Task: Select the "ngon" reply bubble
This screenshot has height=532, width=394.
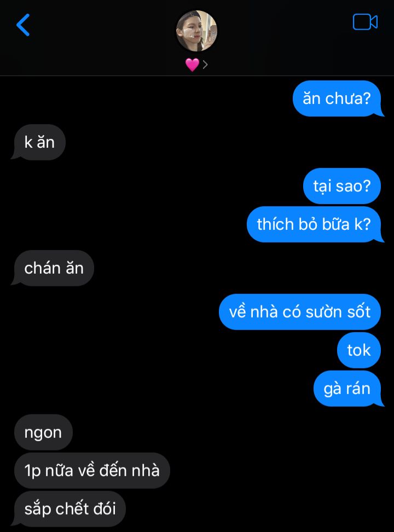Action: (43, 432)
